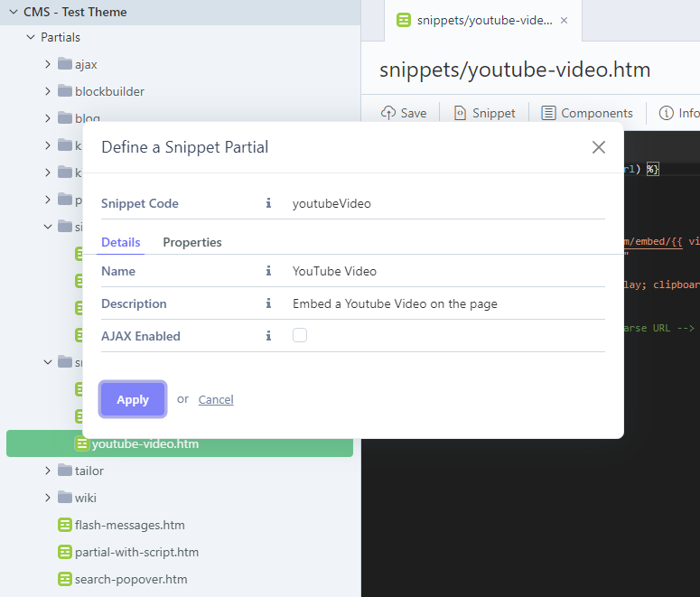The height and width of the screenshot is (597, 700).
Task: Click the Snippet toolbar icon
Action: [460, 113]
